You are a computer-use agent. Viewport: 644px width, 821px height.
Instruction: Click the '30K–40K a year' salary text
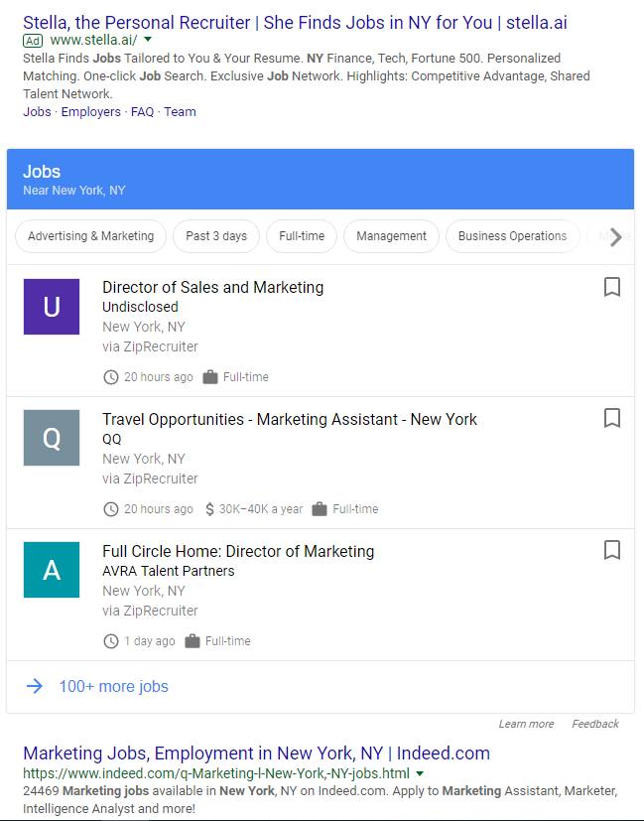point(261,509)
